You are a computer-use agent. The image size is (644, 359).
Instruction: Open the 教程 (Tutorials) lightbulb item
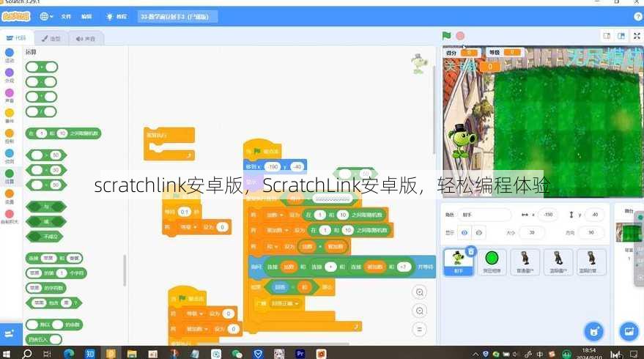(x=116, y=16)
